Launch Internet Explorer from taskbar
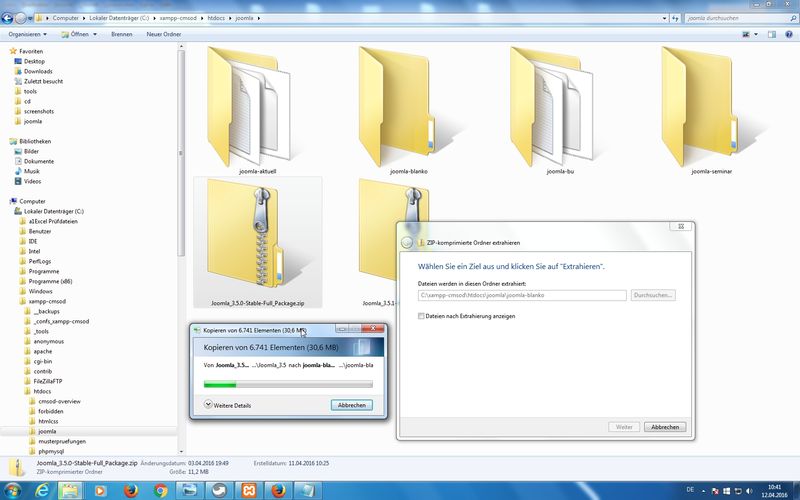Viewport: 800px width, 500px height. click(42, 491)
